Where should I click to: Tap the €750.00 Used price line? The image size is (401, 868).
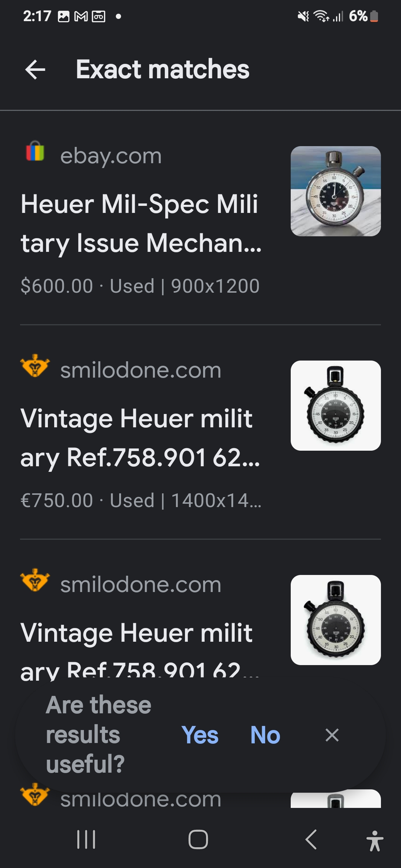coord(141,500)
